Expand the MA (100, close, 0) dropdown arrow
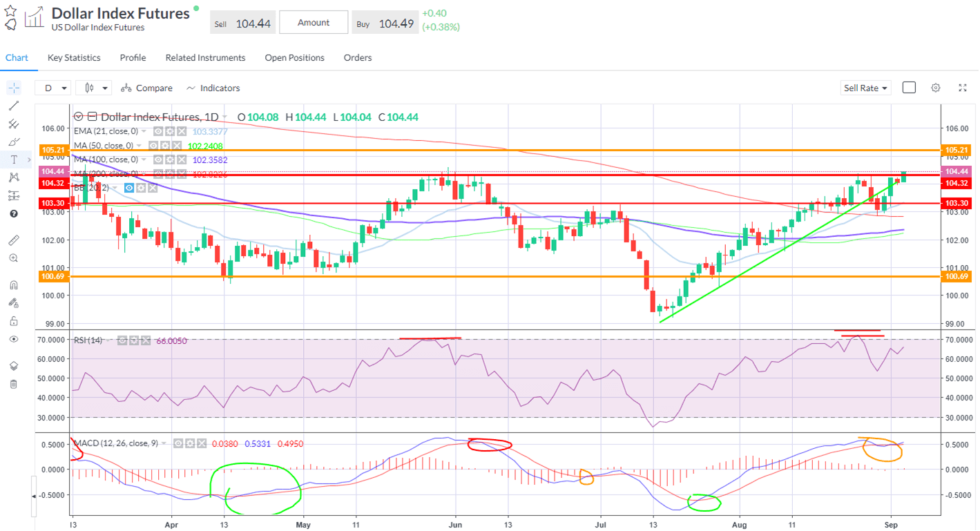This screenshot has width=980, height=531. pyautogui.click(x=144, y=160)
